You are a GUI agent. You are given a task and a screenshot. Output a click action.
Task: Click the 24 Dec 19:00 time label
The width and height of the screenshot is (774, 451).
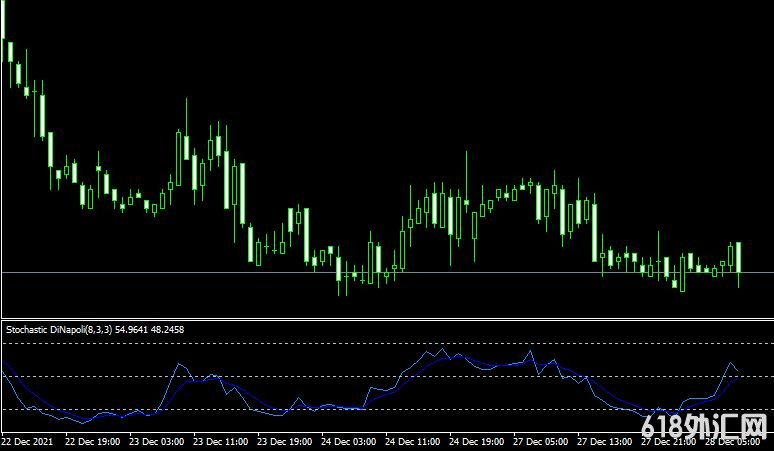point(477,441)
